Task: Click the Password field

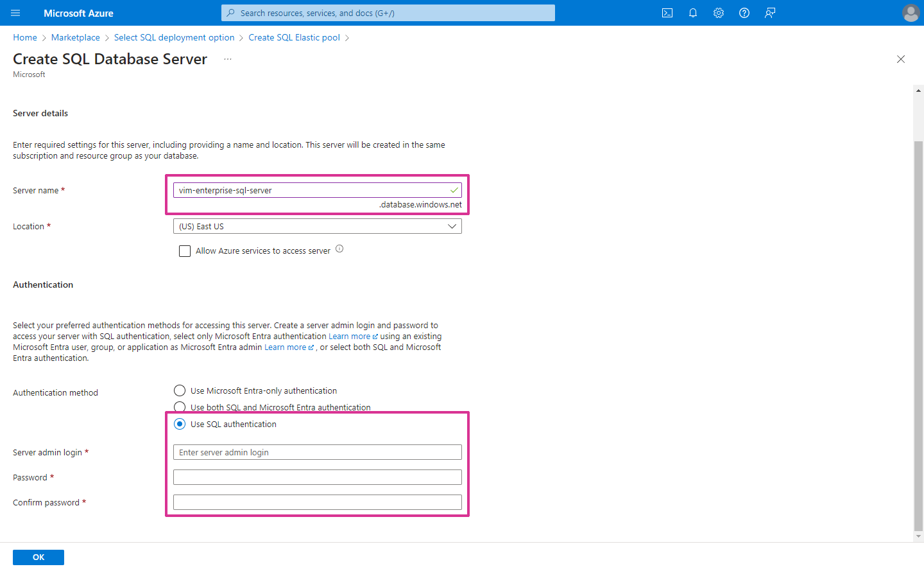Action: coord(318,477)
